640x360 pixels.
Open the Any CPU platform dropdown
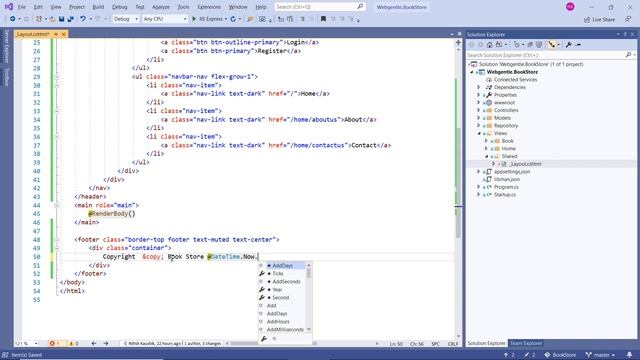(164, 19)
